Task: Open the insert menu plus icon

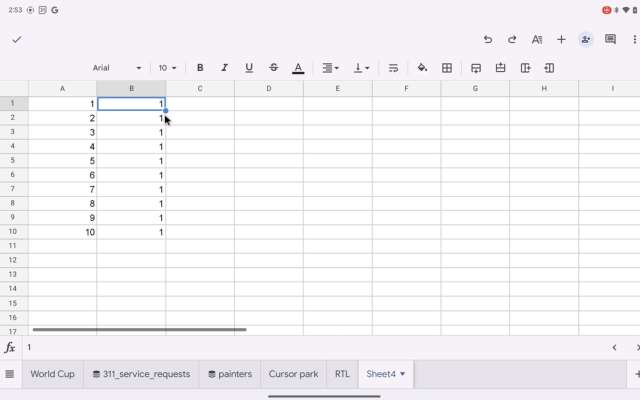Action: click(561, 40)
